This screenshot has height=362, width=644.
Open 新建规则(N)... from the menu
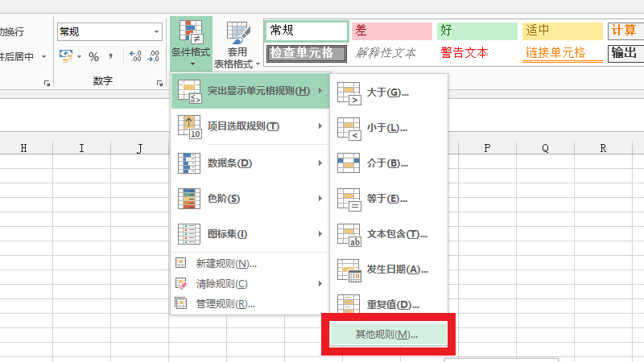225,264
